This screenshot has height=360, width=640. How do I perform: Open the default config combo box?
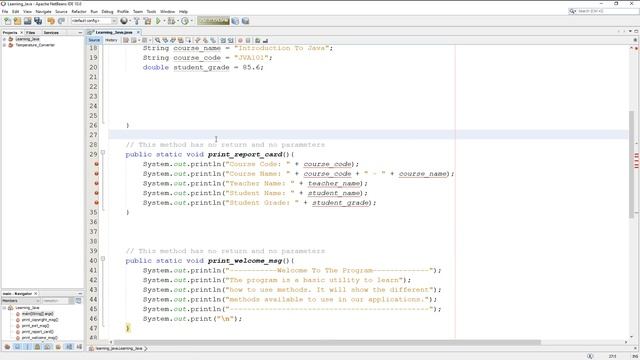[94, 21]
